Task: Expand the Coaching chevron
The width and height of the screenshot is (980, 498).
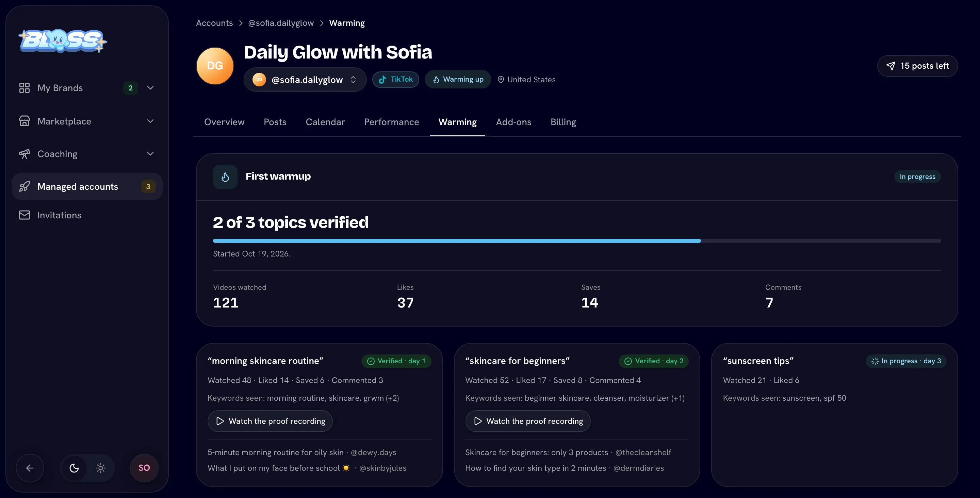Action: [x=150, y=154]
